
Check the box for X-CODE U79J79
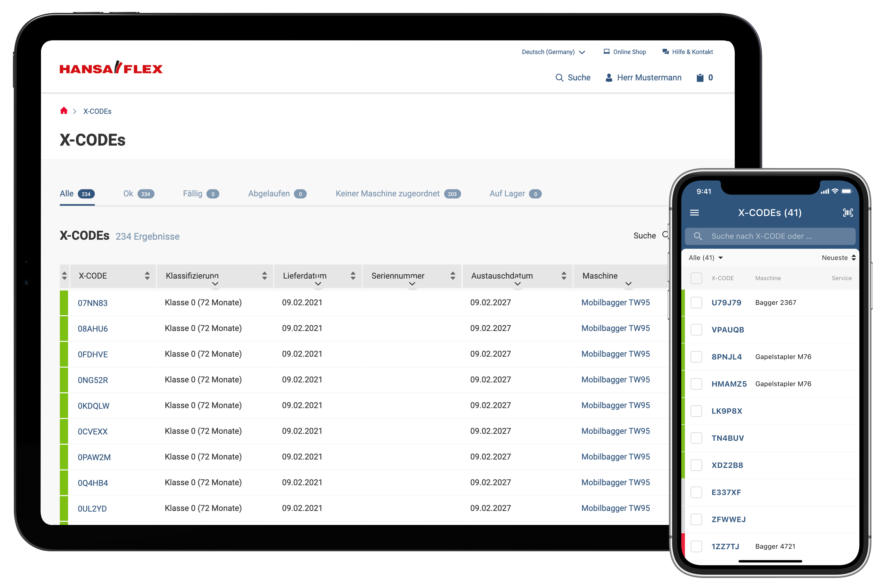point(696,303)
